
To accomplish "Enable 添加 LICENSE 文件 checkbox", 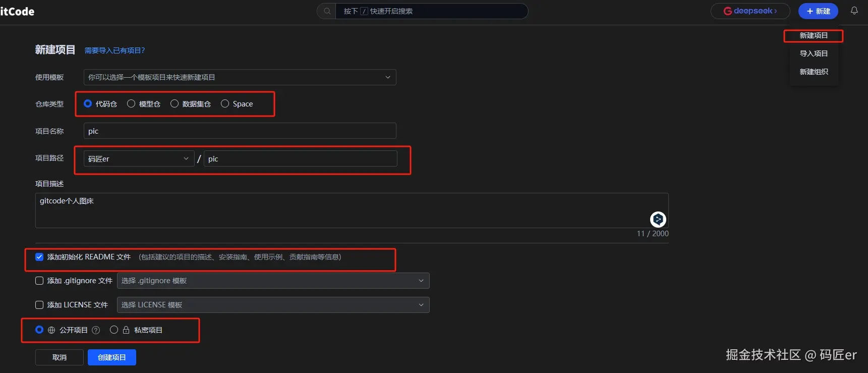I will [39, 305].
